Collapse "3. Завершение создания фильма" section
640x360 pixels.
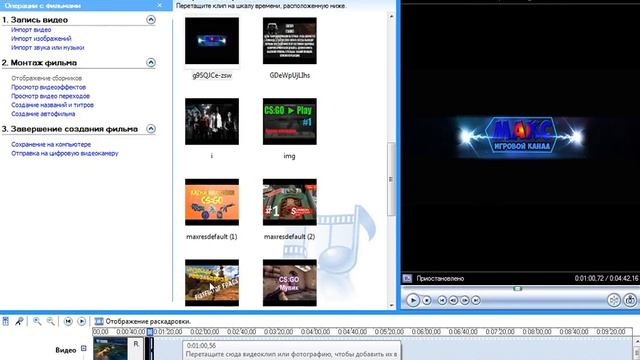tap(151, 129)
